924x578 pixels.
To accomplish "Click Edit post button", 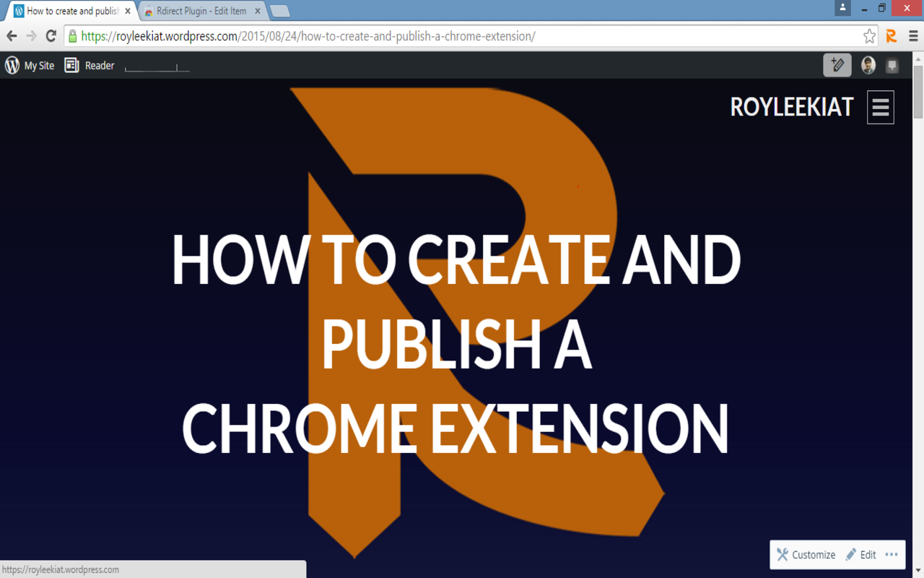I will tap(860, 555).
